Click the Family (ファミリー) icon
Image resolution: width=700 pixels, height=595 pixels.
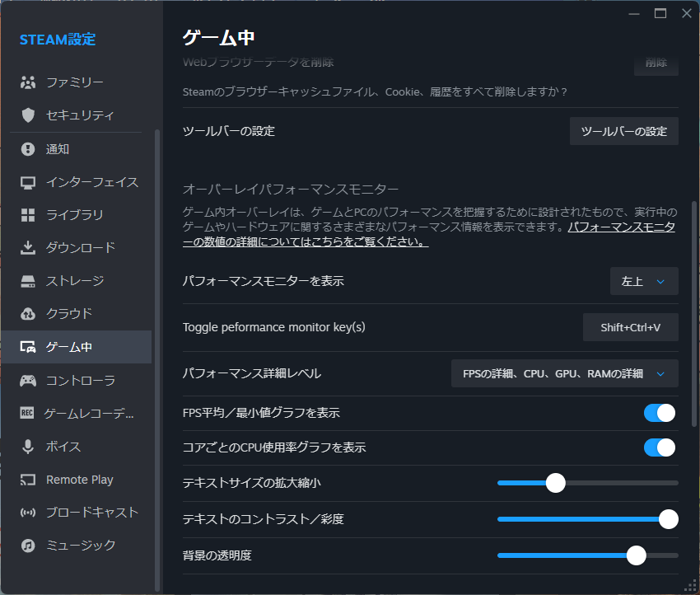28,82
